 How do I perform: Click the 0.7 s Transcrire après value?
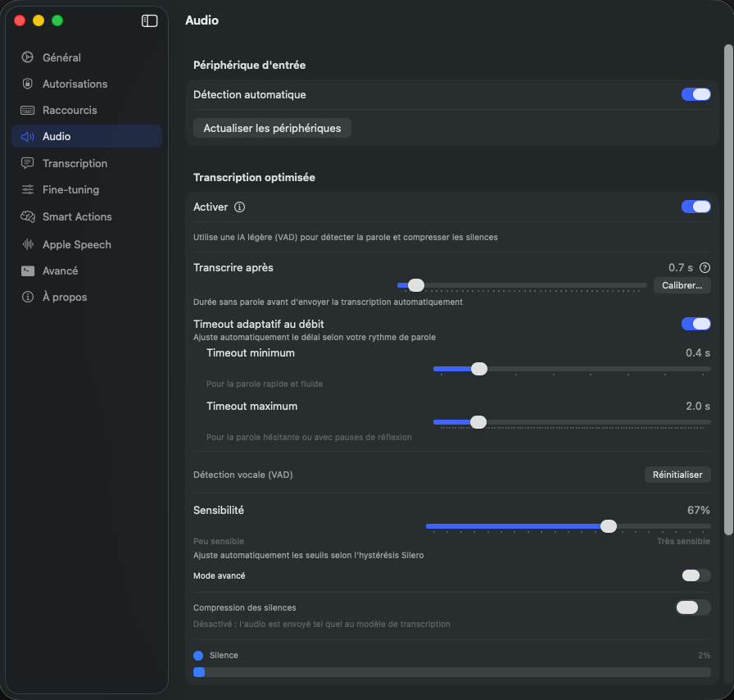[x=680, y=267]
